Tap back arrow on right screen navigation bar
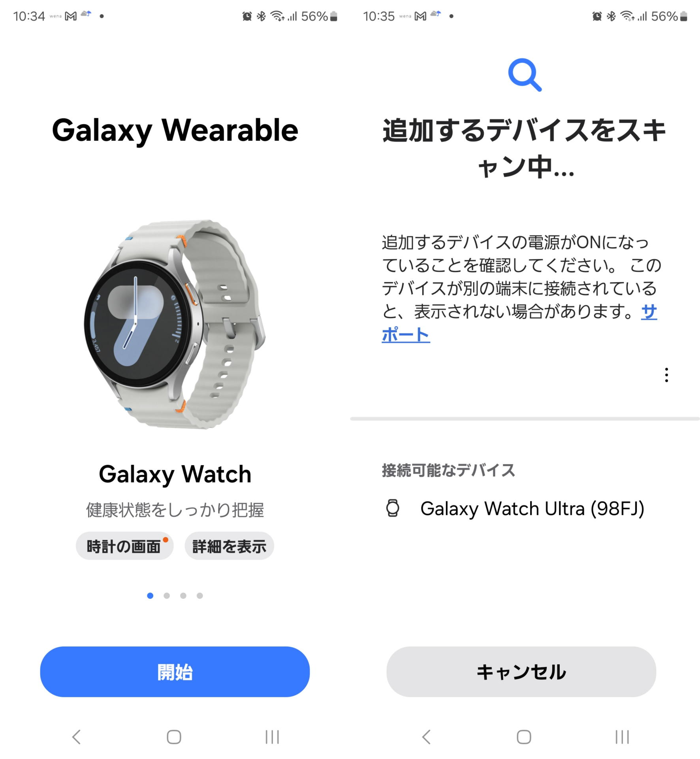Screen dimensions: 700x759 [426, 737]
